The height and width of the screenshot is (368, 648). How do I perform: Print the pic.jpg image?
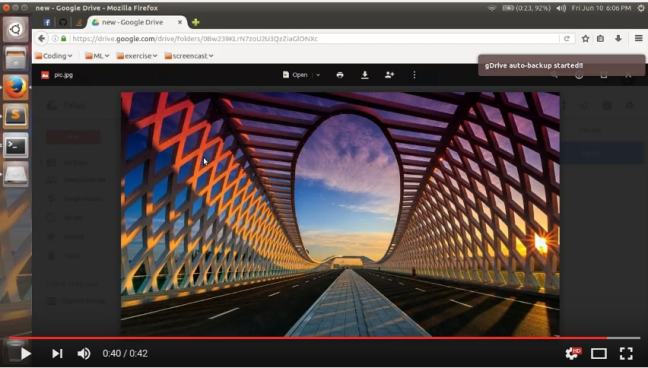[340, 75]
